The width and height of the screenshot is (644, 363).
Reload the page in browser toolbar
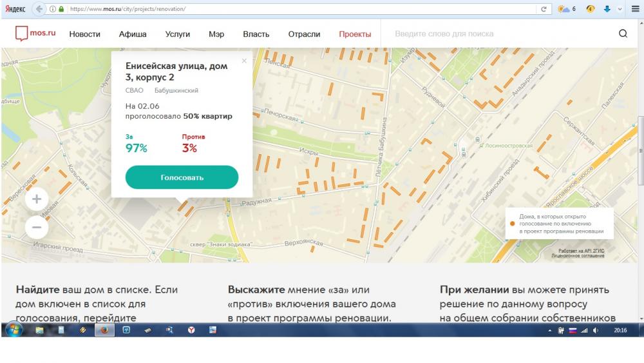click(x=544, y=10)
